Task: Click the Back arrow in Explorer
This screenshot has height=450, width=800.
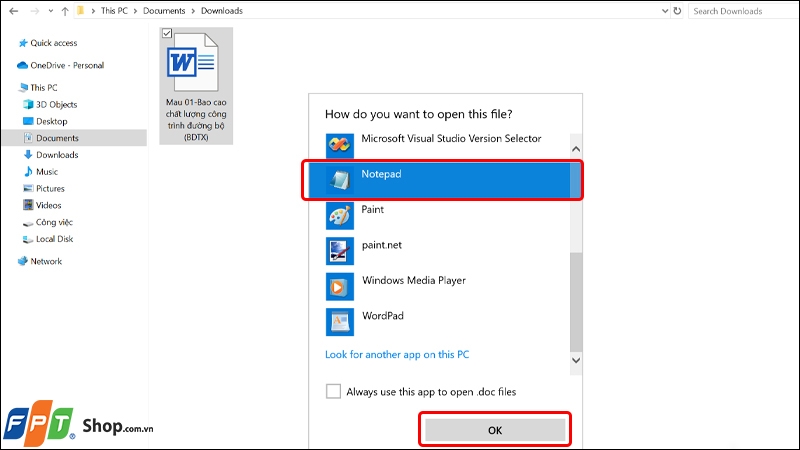Action: tap(14, 11)
